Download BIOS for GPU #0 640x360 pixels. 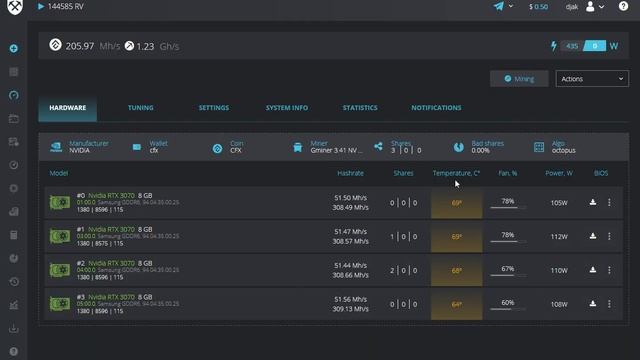tap(593, 202)
